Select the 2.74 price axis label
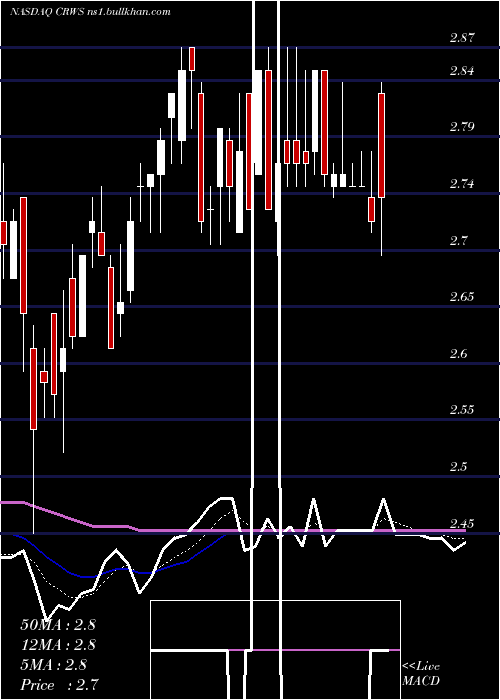500x700 pixels. [463, 183]
